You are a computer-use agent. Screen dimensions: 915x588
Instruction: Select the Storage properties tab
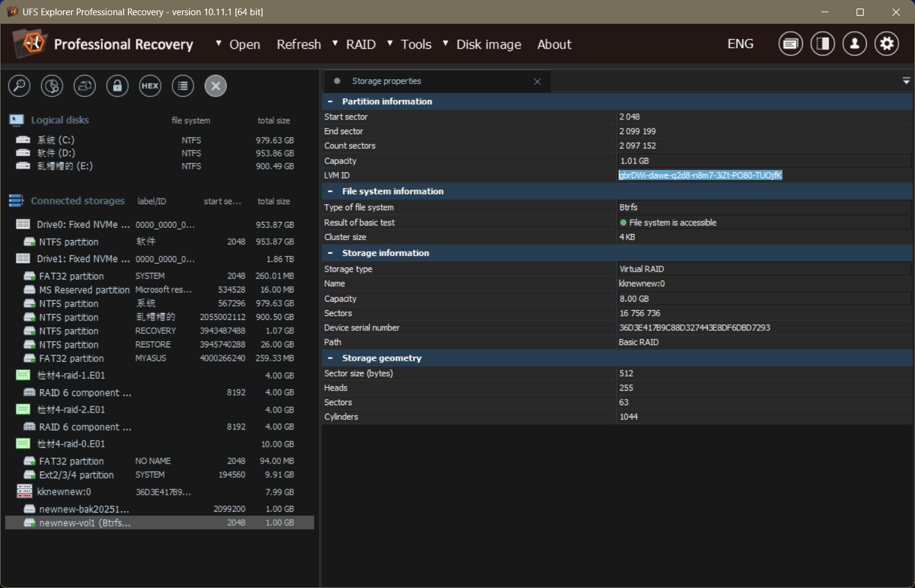(437, 81)
